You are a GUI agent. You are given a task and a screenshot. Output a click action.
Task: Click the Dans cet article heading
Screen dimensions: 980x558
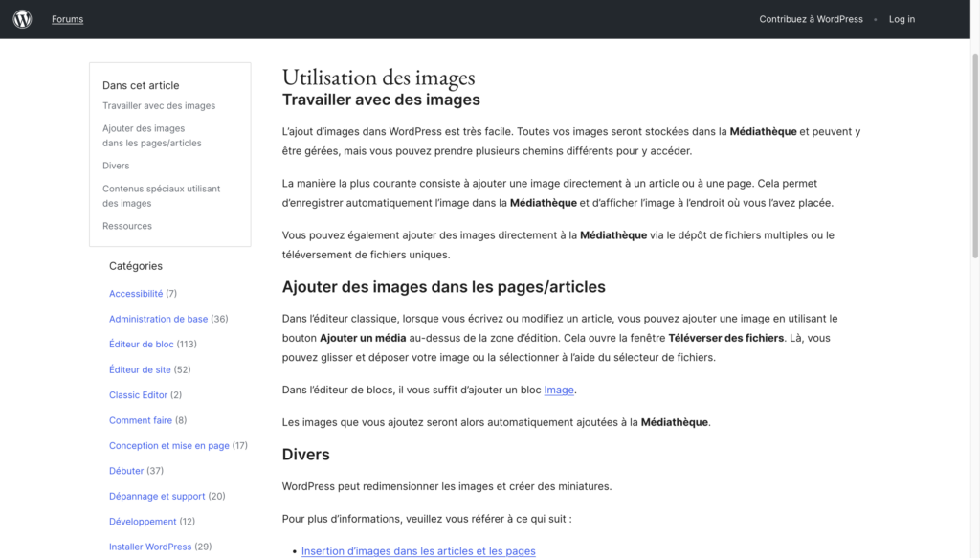click(x=141, y=85)
